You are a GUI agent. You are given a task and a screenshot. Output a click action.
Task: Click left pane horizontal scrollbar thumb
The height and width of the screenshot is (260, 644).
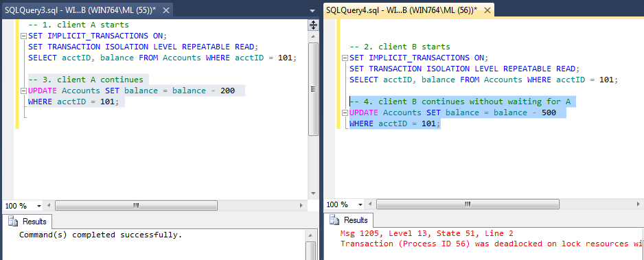136,205
